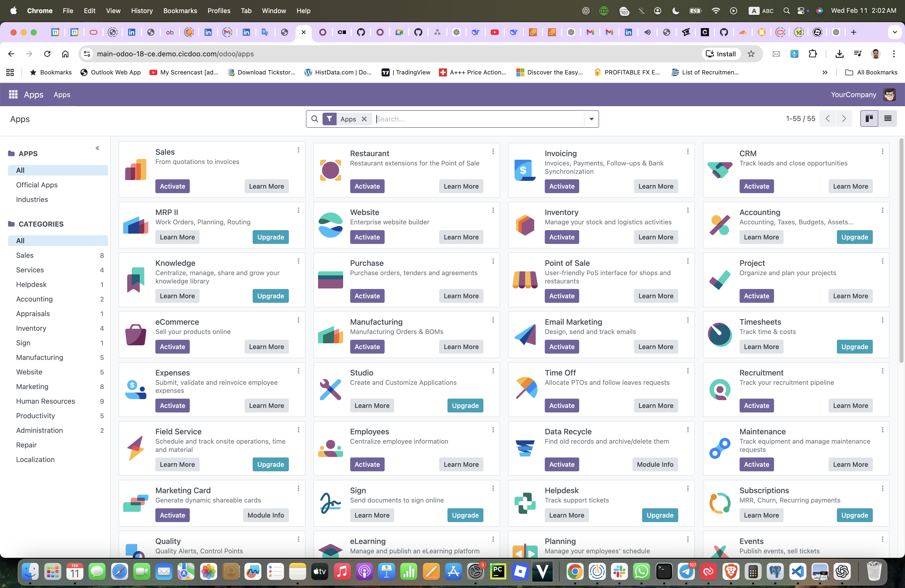Switch to list view icon
905x588 pixels.
click(x=887, y=119)
